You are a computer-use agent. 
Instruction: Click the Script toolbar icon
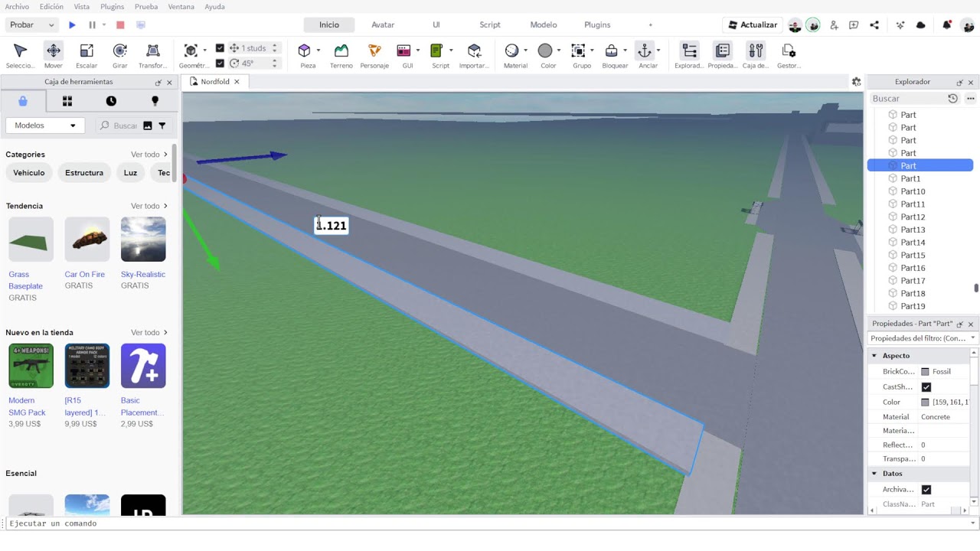tap(437, 51)
